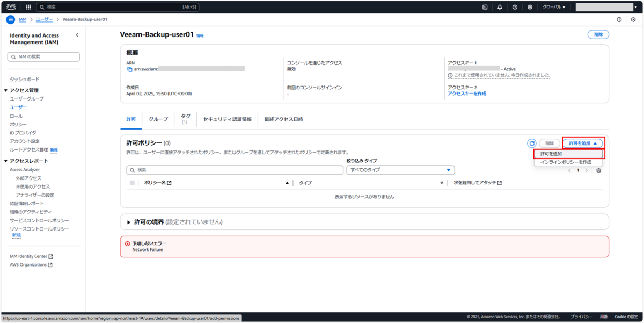Switch to the permissions tab
The height and width of the screenshot is (323, 644).
tap(131, 119)
